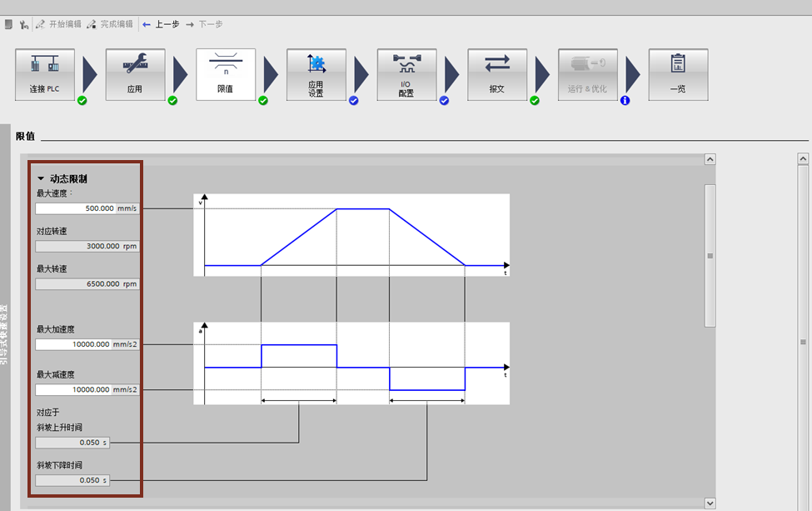Click the 最大加速度 value field
This screenshot has height=511, width=812.
click(x=73, y=344)
